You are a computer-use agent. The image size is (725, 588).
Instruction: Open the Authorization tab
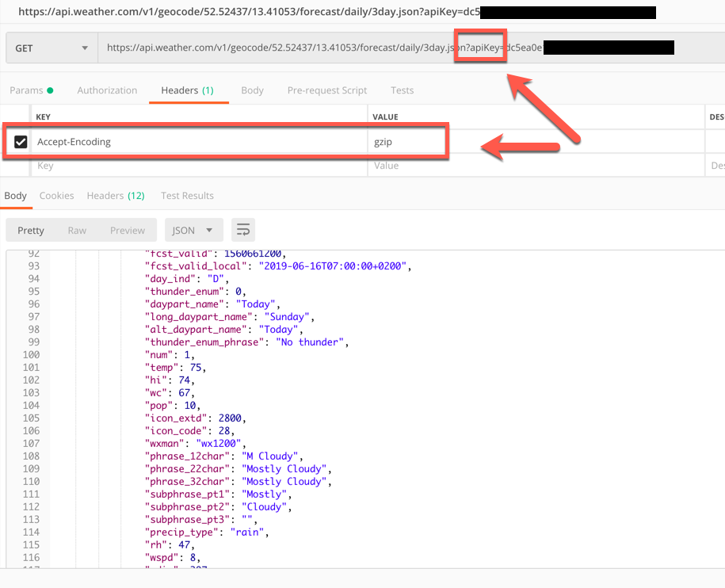tap(107, 90)
